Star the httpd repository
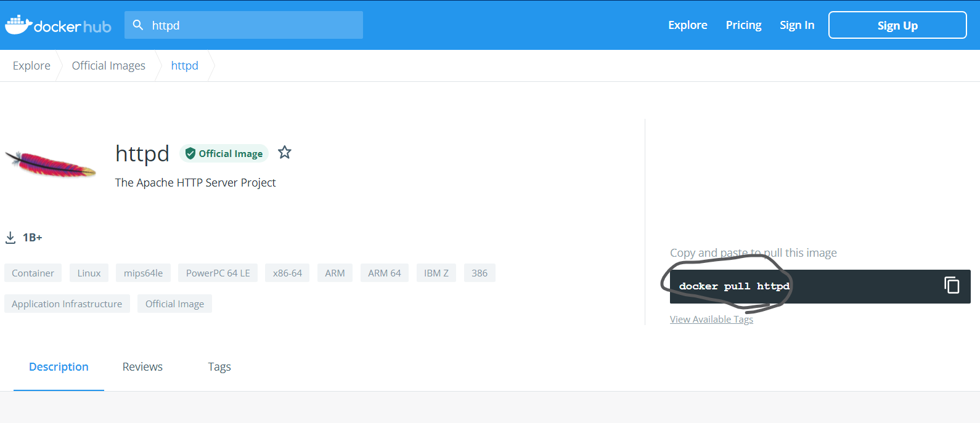Image resolution: width=980 pixels, height=423 pixels. click(284, 152)
